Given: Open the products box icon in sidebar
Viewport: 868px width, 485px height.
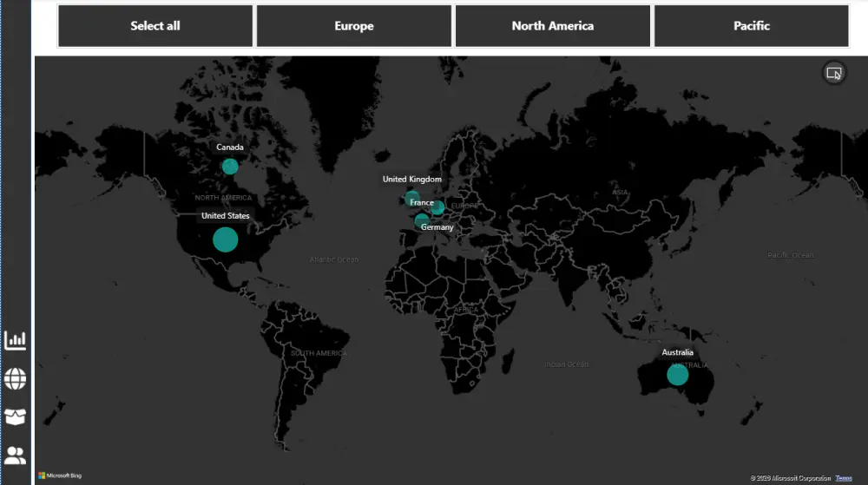Looking at the screenshot, I should click(x=15, y=416).
